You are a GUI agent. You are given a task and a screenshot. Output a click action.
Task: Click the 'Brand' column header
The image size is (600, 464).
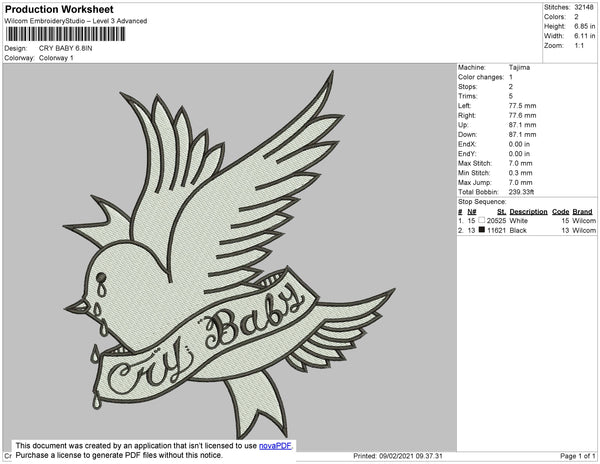point(582,212)
